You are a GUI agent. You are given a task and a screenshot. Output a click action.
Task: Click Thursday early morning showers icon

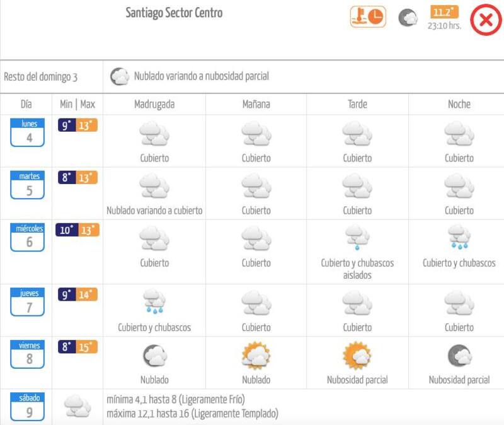coord(154,303)
